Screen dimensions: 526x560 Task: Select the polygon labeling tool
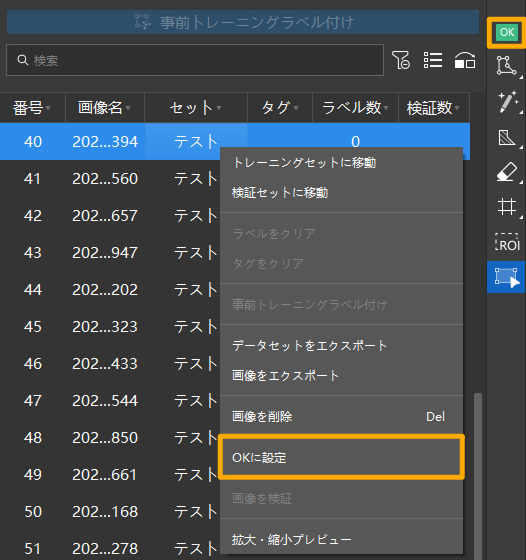(506, 66)
